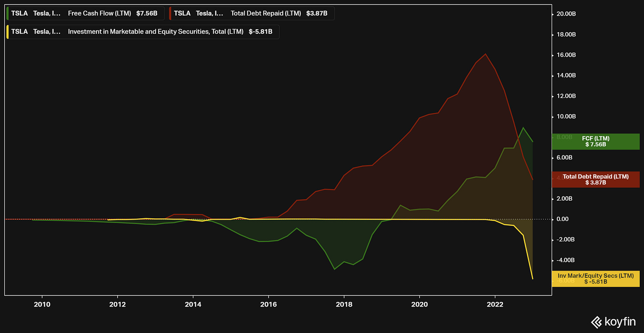Screen dimensions: 644x333
Task: Click the koyfin wordmark text
Action: [x=620, y=323]
